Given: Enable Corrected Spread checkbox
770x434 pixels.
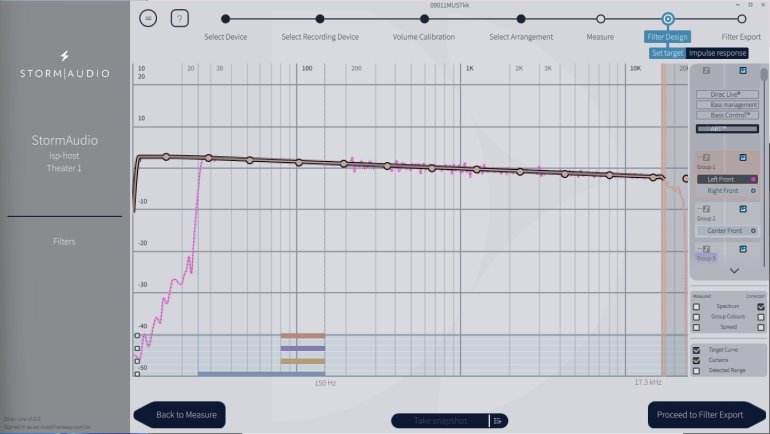Looking at the screenshot, I should coord(761,327).
